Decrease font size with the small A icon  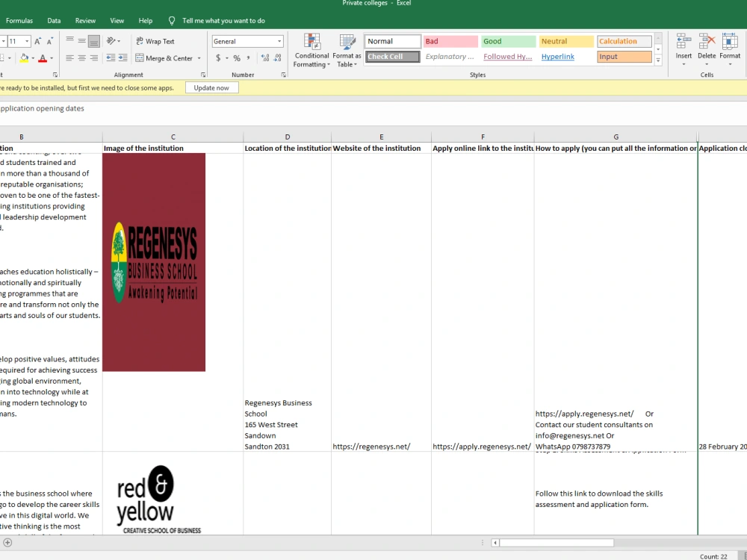click(50, 41)
